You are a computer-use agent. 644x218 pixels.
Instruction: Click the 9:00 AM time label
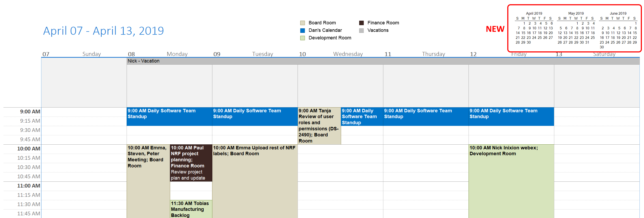tap(30, 112)
